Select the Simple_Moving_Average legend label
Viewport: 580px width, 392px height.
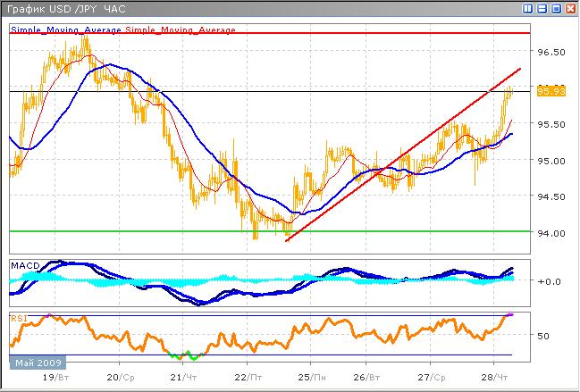(x=65, y=30)
